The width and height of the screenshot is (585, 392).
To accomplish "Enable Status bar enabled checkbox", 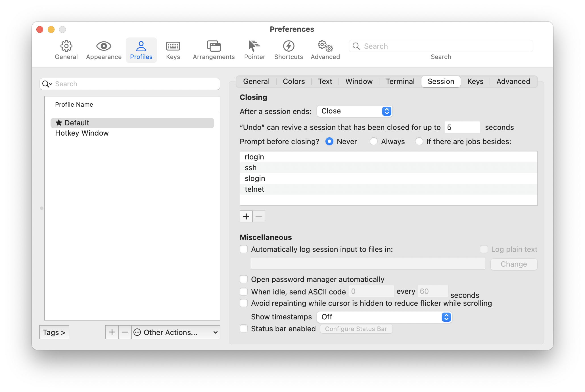I will (244, 329).
